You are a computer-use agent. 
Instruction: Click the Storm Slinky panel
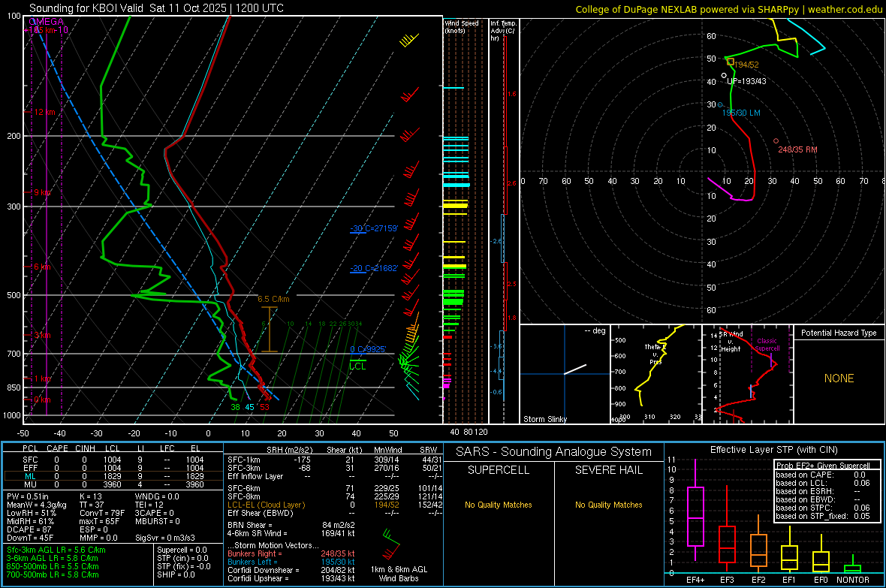pos(565,374)
